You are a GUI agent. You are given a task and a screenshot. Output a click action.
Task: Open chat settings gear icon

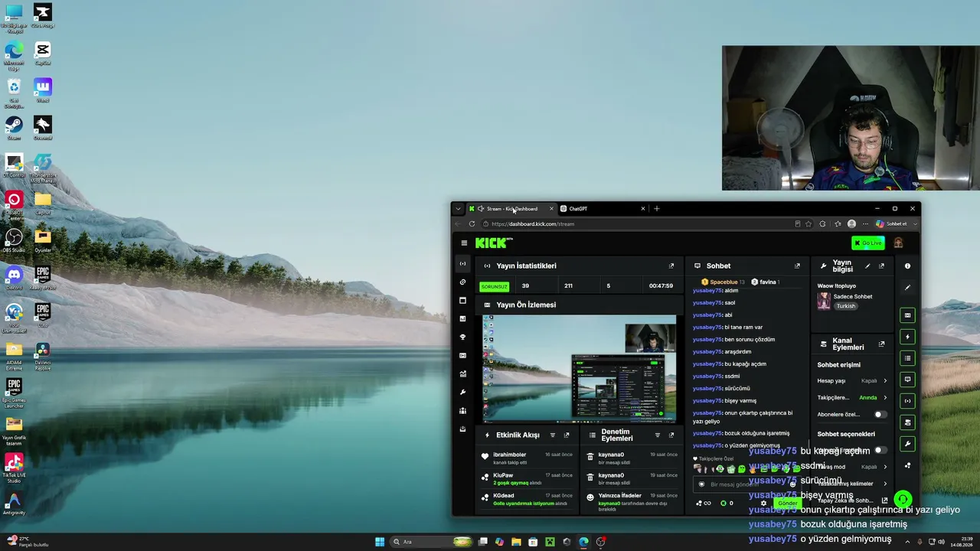click(763, 504)
